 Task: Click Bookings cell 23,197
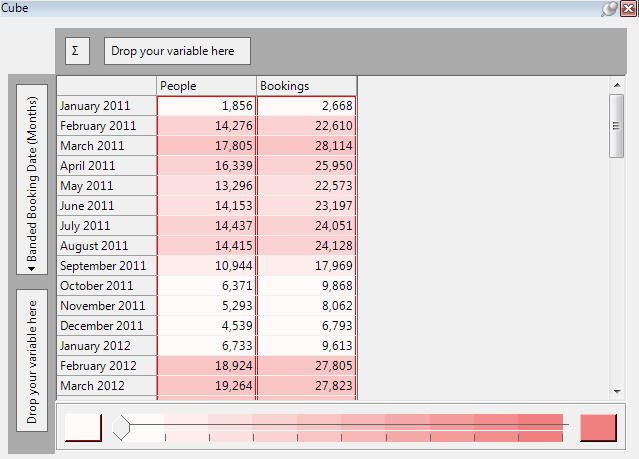(306, 206)
